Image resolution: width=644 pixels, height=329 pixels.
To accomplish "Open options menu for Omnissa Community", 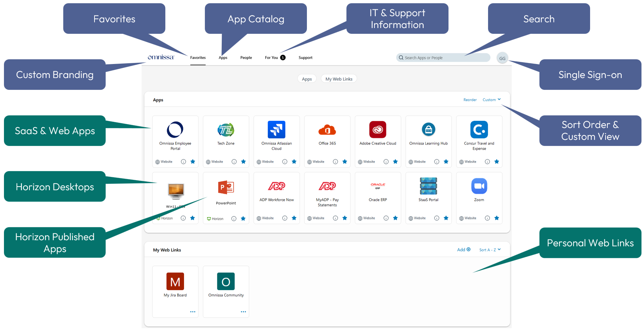I will [243, 312].
